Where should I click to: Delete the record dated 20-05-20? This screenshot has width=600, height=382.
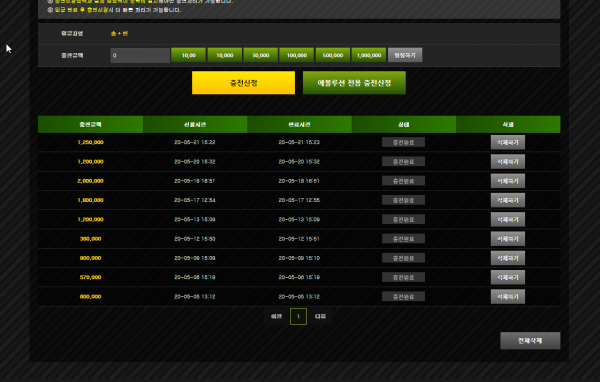pos(508,162)
